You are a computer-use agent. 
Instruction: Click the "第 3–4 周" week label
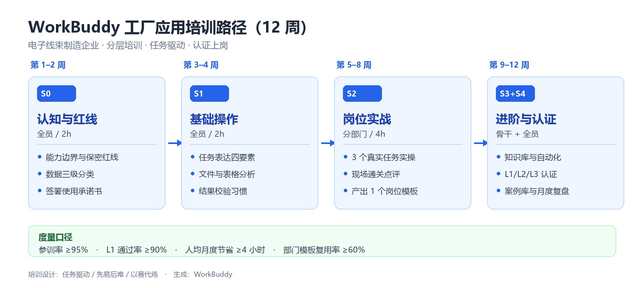[201, 65]
